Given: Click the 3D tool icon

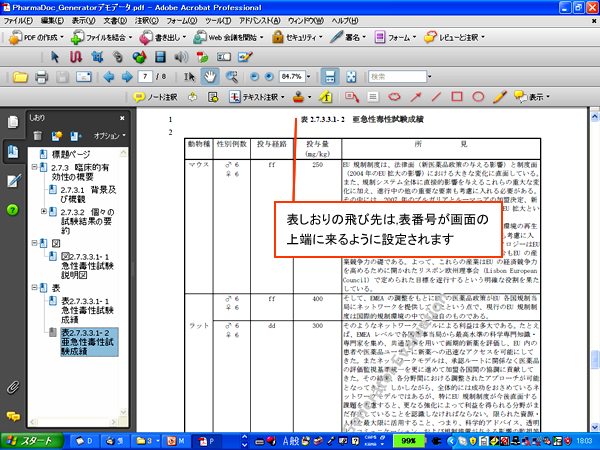Looking at the screenshot, I should (x=139, y=57).
